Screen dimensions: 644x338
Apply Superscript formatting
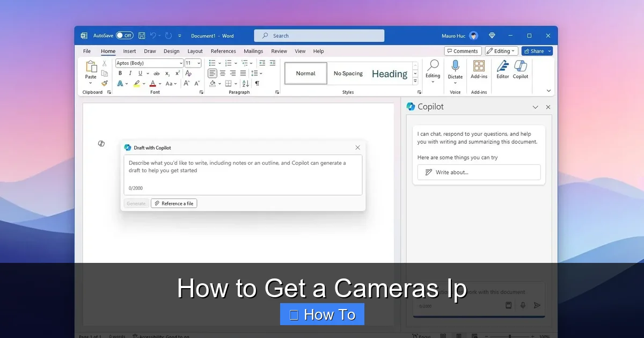[177, 74]
